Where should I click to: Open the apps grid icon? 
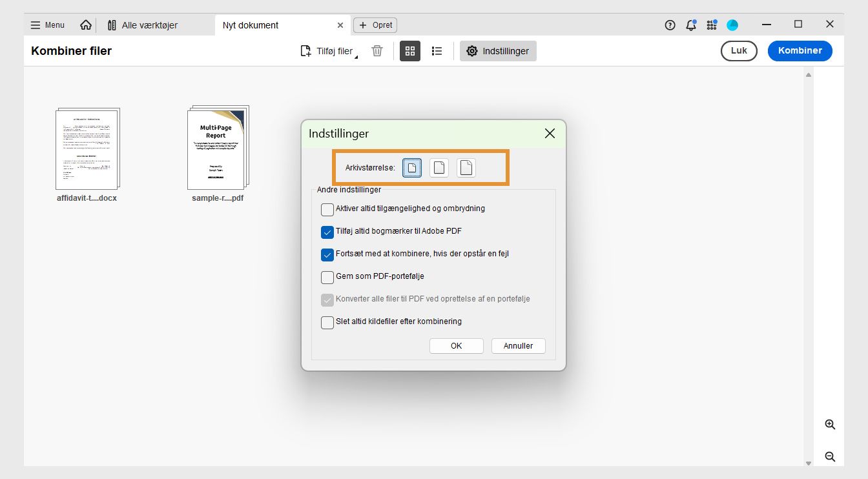pos(712,25)
